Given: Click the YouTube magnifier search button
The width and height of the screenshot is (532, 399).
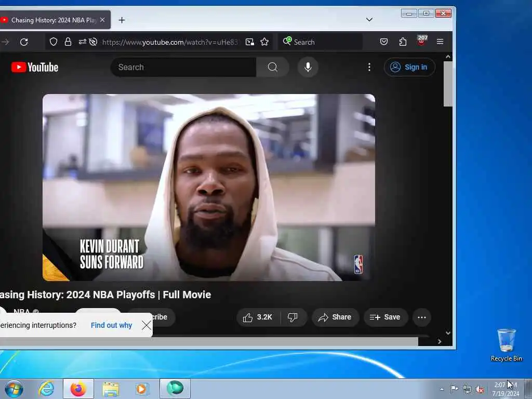Looking at the screenshot, I should tap(272, 67).
